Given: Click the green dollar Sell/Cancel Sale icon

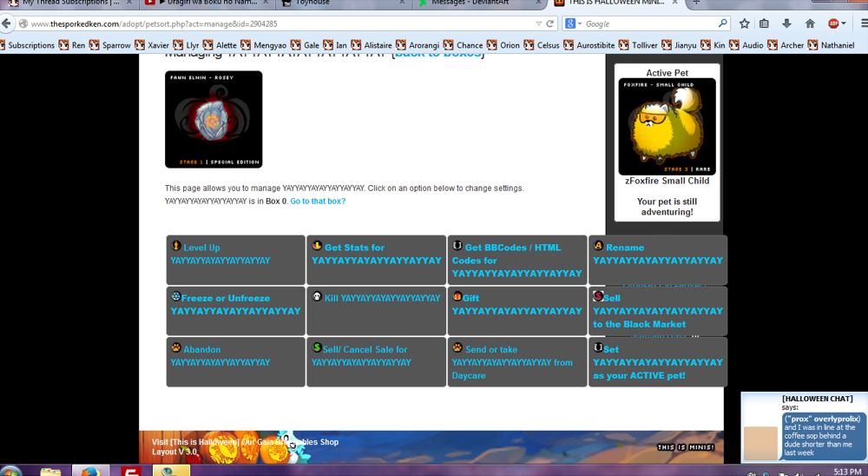Looking at the screenshot, I should point(317,348).
